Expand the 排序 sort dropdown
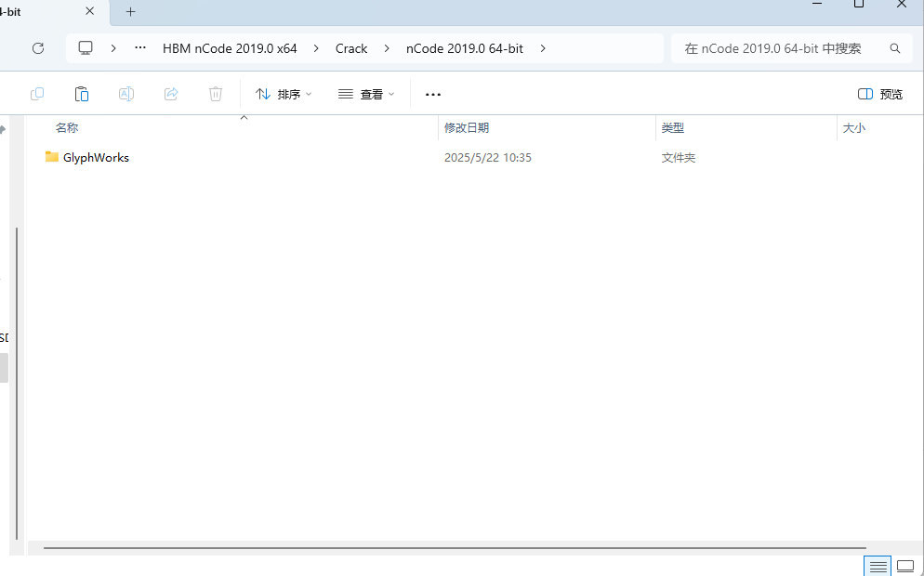Viewport: 924px width, 576px height. coord(283,94)
